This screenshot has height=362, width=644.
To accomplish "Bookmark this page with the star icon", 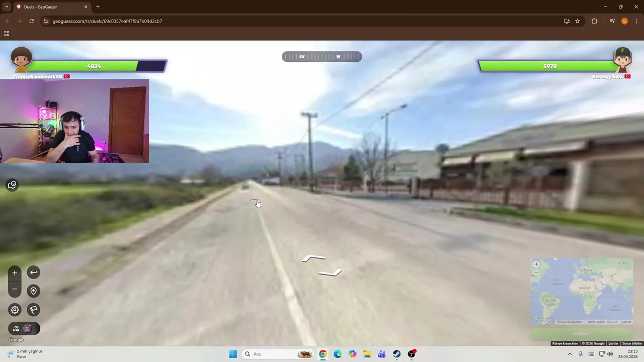I will coord(578,21).
